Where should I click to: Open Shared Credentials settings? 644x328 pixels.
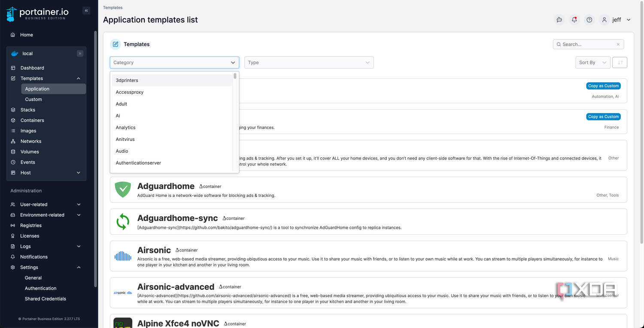pyautogui.click(x=46, y=299)
